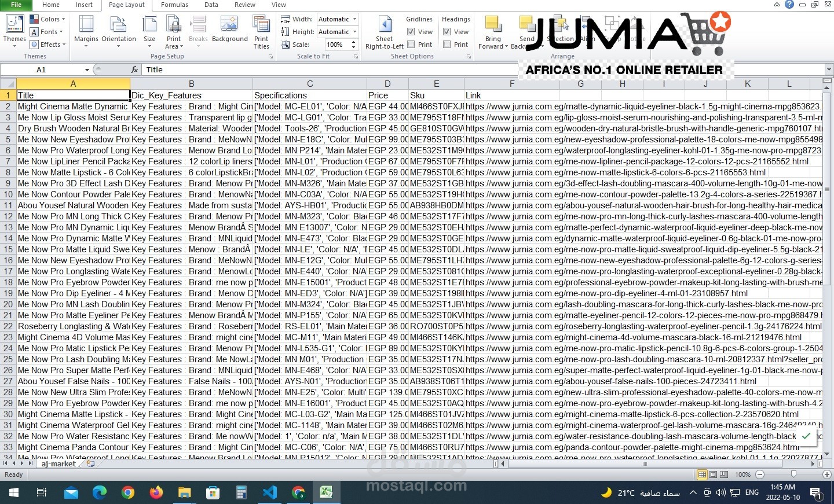
Task: Open the Themes gallery
Action: pyautogui.click(x=14, y=31)
